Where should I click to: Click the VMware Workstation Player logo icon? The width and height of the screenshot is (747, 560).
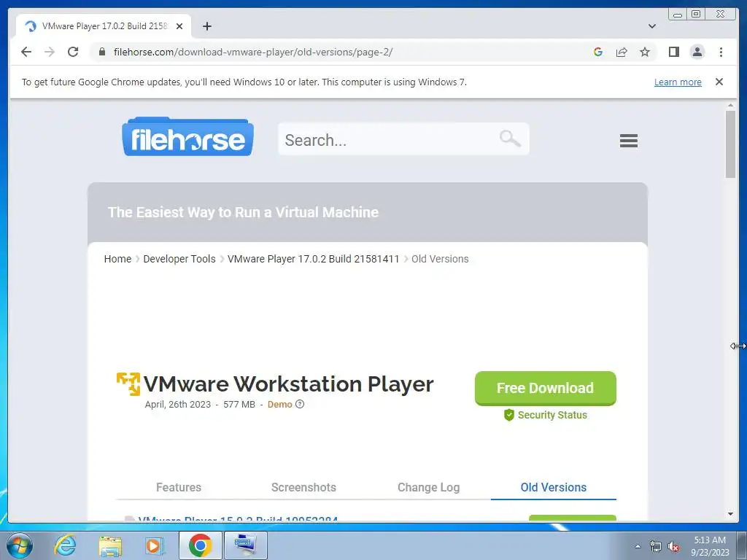[128, 384]
